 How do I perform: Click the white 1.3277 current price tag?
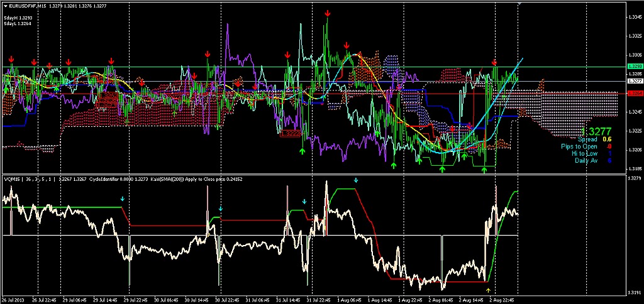pos(635,81)
